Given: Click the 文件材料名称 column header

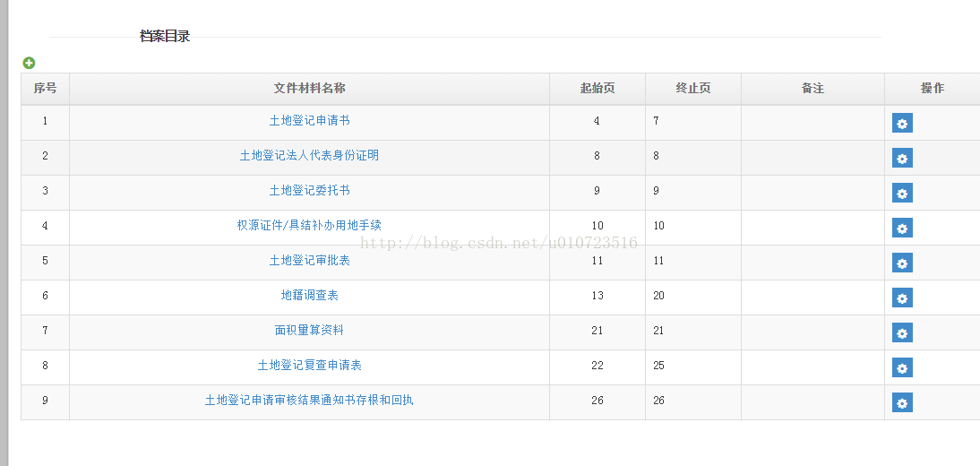Looking at the screenshot, I should point(309,89).
